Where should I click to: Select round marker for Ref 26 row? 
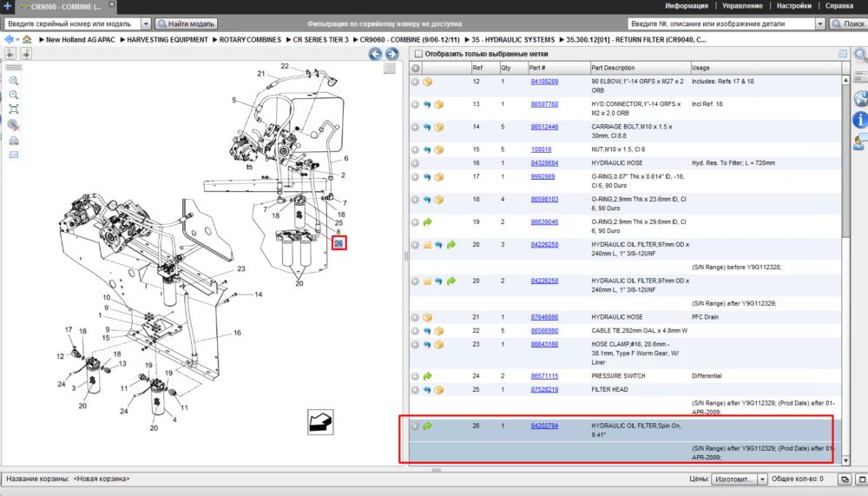click(415, 427)
